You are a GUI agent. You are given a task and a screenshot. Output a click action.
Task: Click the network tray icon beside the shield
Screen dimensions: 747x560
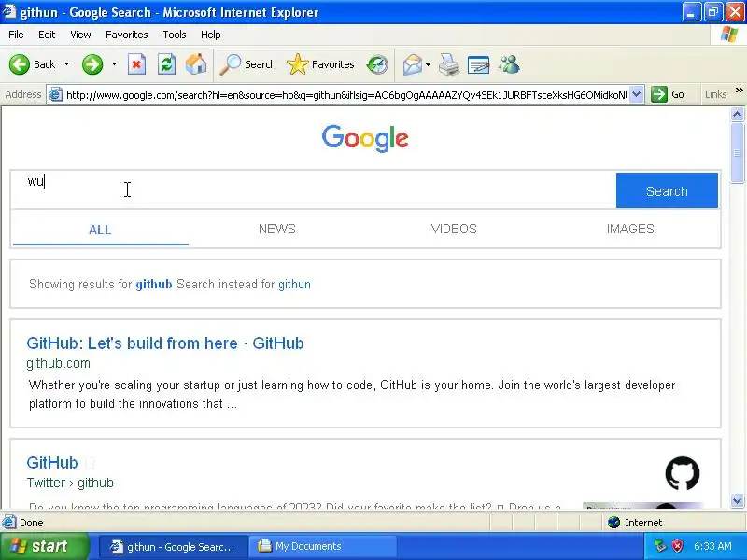tap(660, 546)
